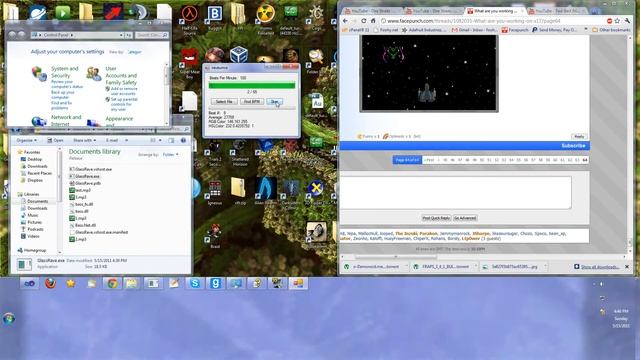Click the red AdBlock icon in Chrome
The height and width of the screenshot is (360, 640).
609,21
